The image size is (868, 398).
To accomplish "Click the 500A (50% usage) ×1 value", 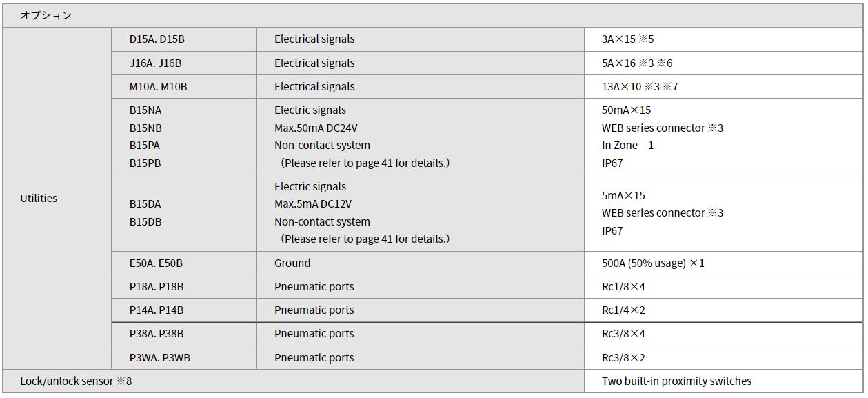I will coord(654,263).
